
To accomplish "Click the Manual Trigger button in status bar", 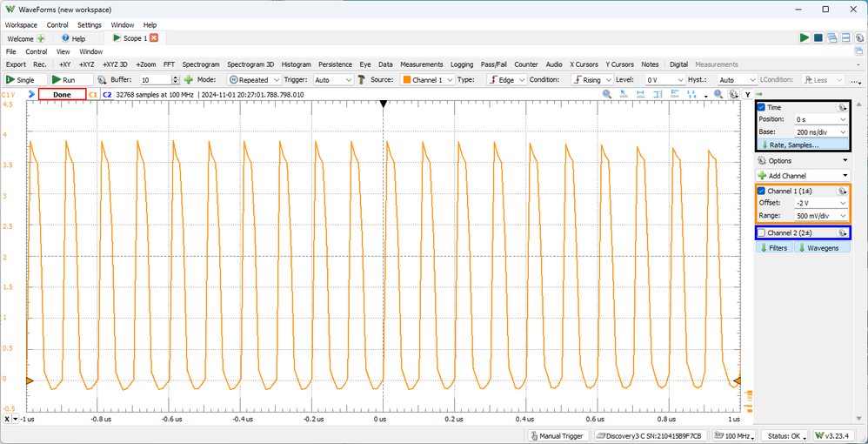I will click(557, 435).
